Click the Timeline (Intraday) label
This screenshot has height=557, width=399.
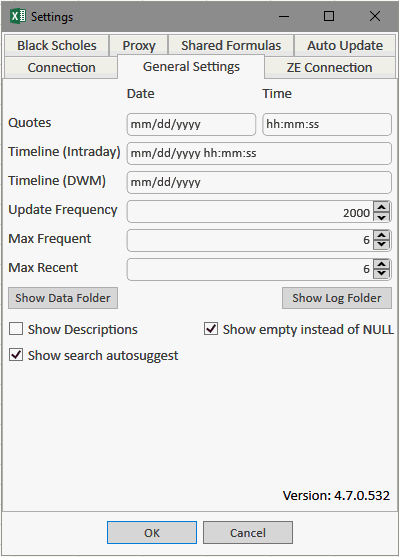coord(64,152)
